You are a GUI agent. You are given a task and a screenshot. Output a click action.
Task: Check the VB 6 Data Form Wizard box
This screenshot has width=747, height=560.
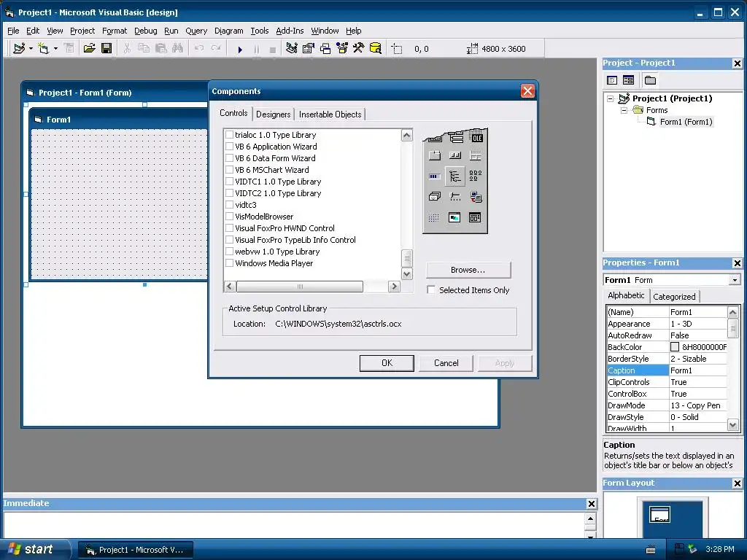229,158
